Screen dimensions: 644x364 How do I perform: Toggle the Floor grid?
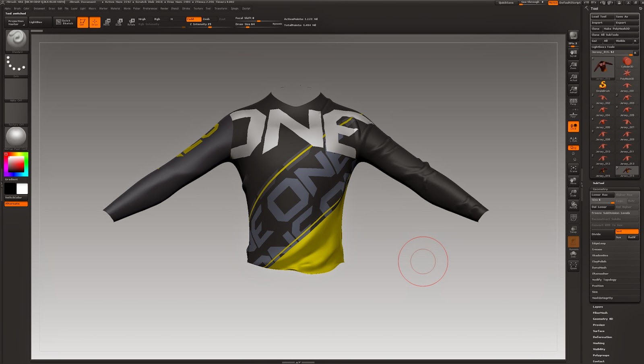click(x=573, y=114)
